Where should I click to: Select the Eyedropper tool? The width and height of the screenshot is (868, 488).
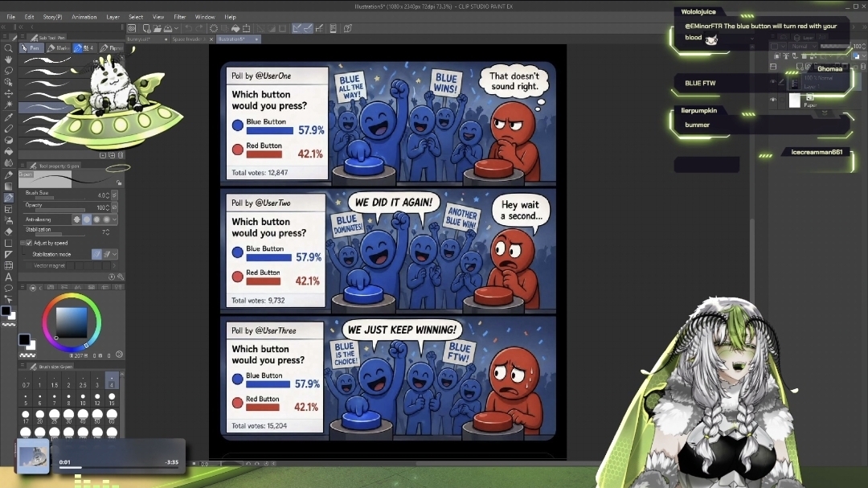[8, 117]
